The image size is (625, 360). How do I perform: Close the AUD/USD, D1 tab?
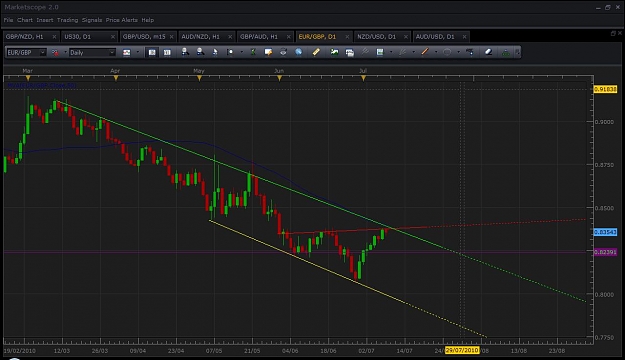tap(464, 37)
